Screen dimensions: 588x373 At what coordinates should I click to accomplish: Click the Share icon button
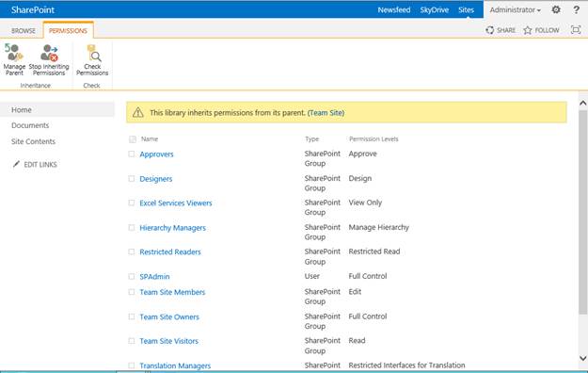(490, 30)
